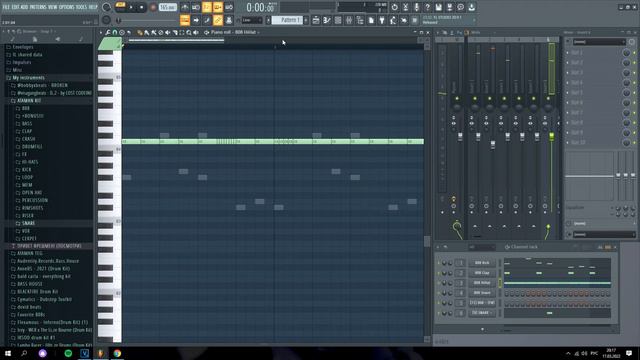The width and height of the screenshot is (640, 360).
Task: Open undo history icon in top toolbar
Action: pyautogui.click(x=394, y=7)
